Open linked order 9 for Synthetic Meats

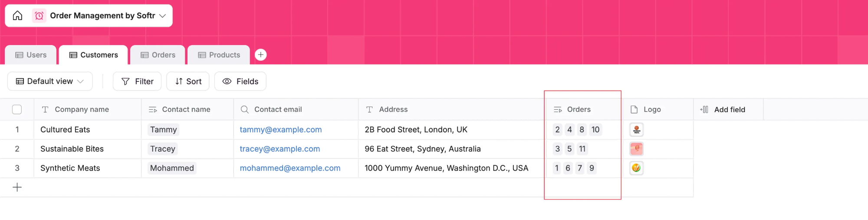coord(592,168)
